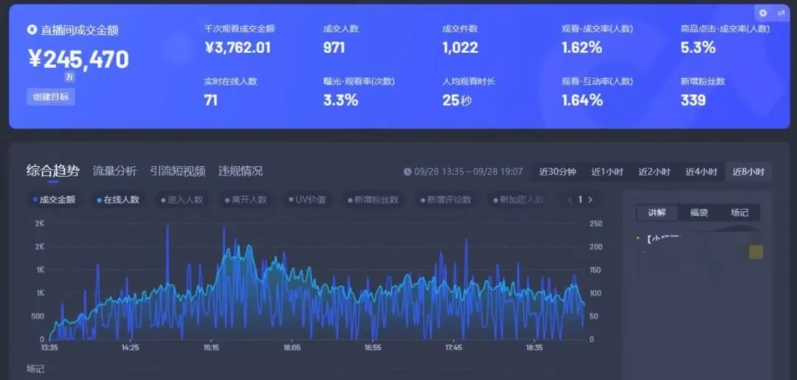Screen dimensions: 797x380
Task: Open the 违规情况 tab
Action: point(240,171)
